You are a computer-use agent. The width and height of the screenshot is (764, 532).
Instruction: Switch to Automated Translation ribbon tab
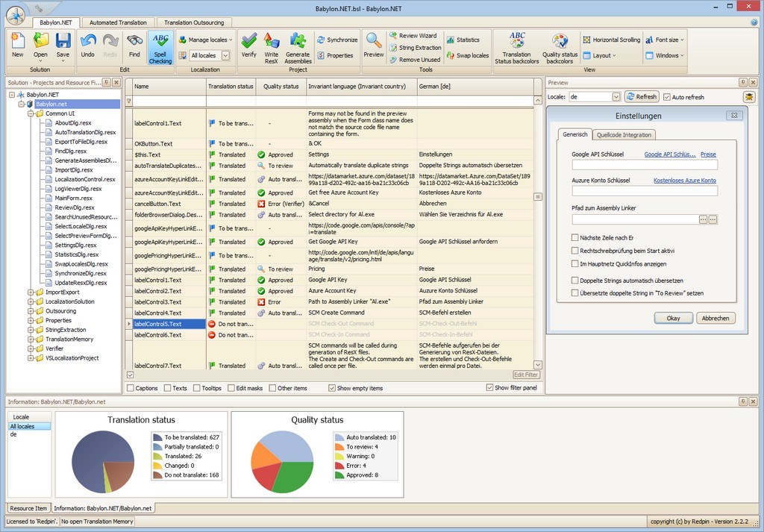(118, 22)
